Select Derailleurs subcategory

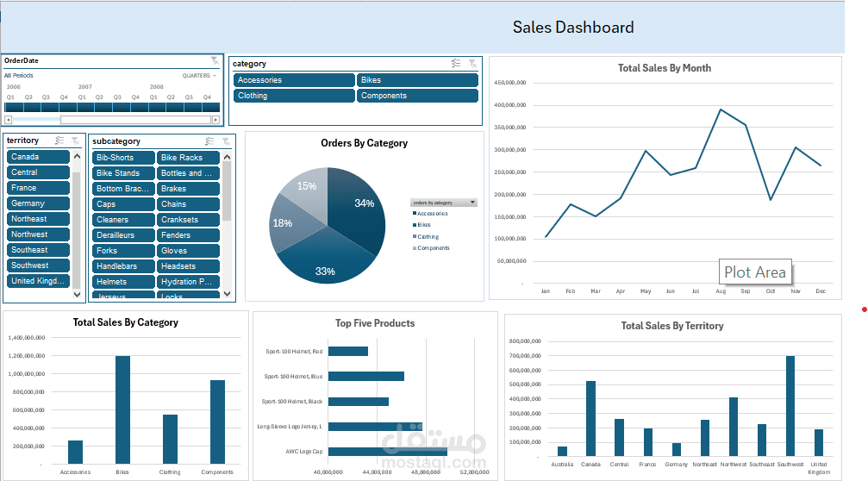point(123,235)
